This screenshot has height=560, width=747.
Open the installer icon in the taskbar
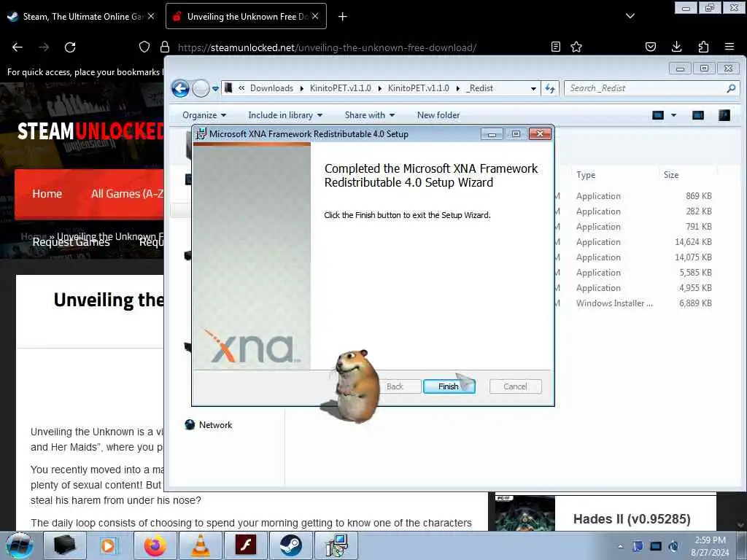pyautogui.click(x=336, y=545)
